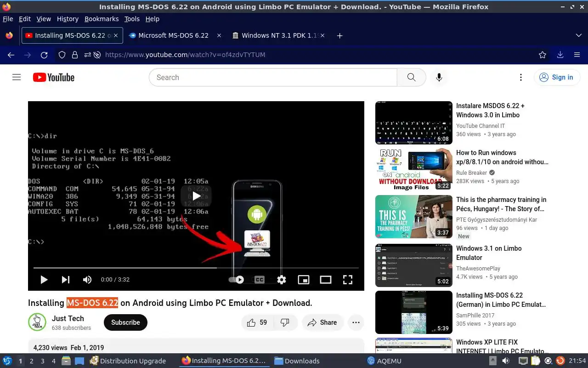Open the Help menu

coord(152,19)
